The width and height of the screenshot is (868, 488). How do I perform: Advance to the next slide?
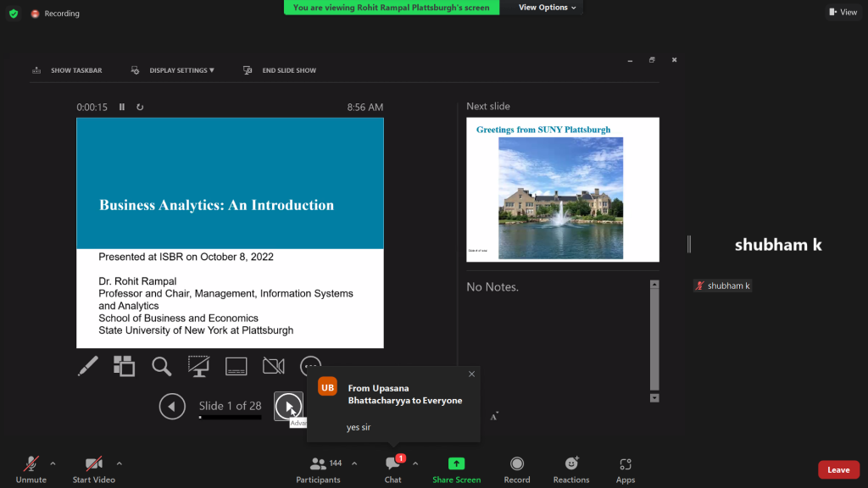[x=288, y=407]
